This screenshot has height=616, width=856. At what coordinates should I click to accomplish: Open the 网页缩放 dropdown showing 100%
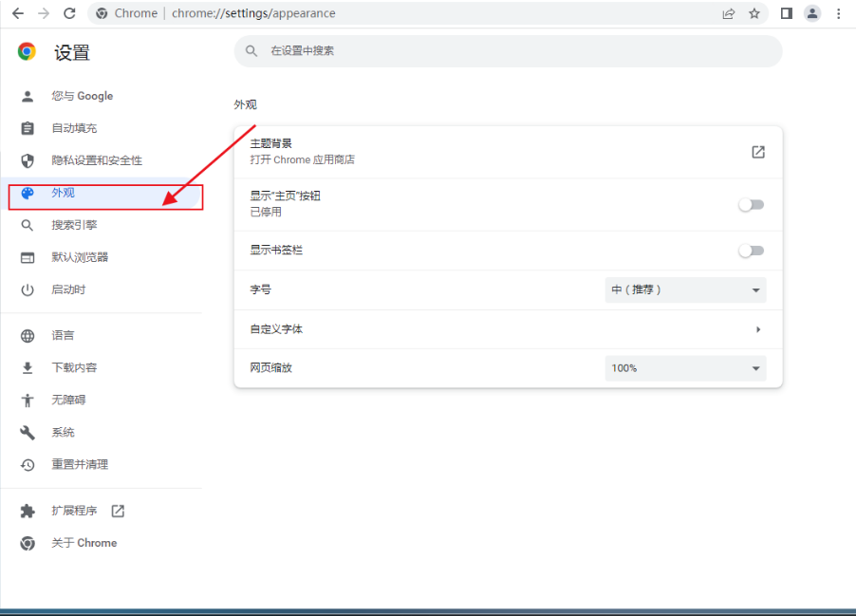[x=686, y=368]
